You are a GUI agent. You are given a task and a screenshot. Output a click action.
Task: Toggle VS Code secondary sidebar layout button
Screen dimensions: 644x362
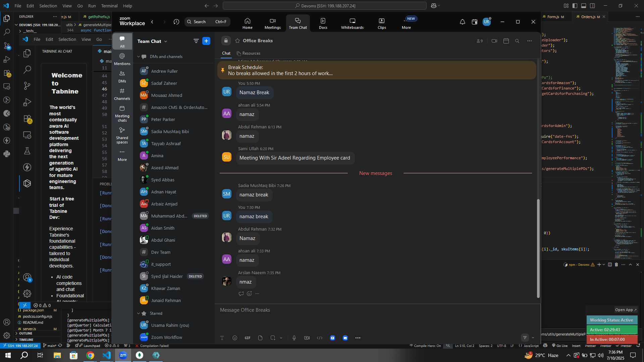[x=592, y=6]
